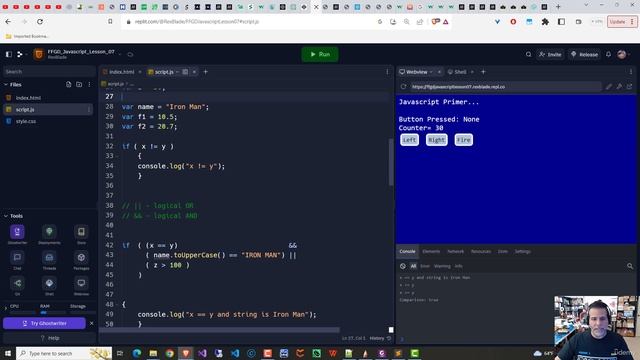
Task: Select the All console filter
Action: pos(413,266)
